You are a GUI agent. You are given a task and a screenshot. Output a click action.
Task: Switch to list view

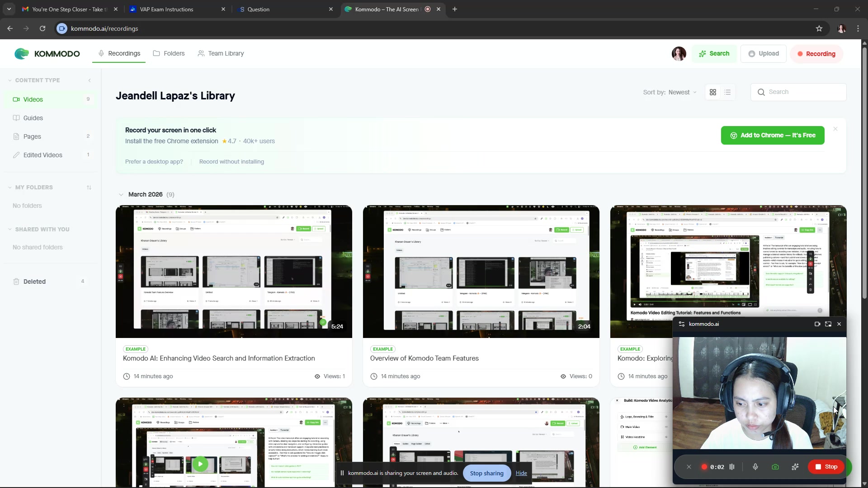click(x=727, y=92)
